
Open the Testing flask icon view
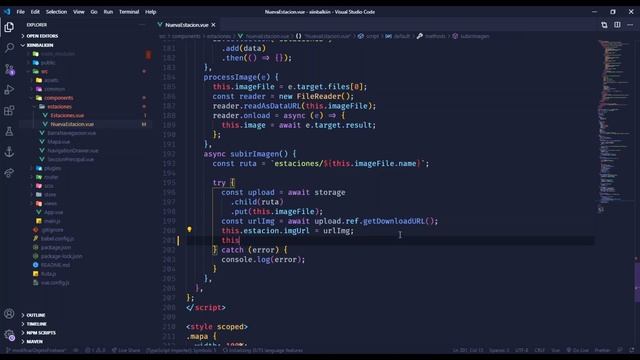click(9, 131)
